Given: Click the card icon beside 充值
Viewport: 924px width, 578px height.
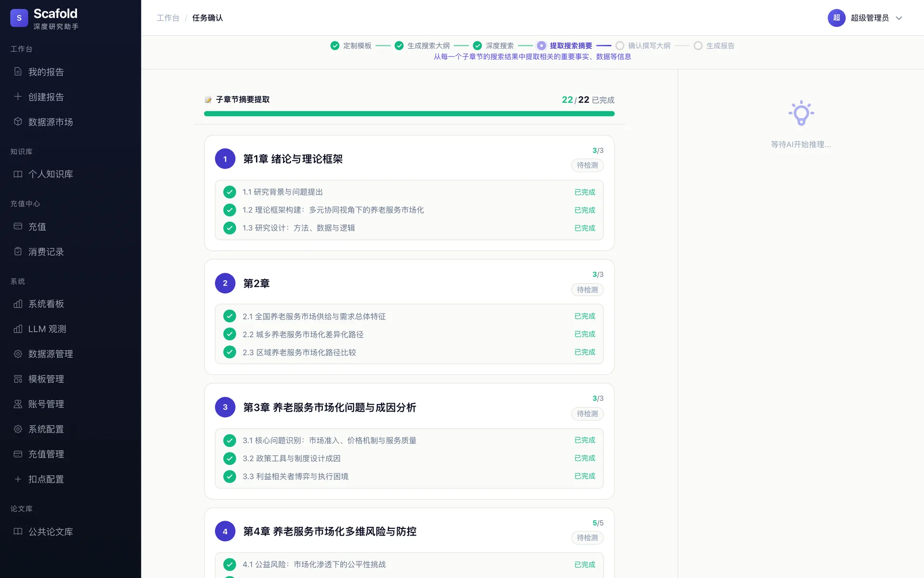Looking at the screenshot, I should [18, 226].
